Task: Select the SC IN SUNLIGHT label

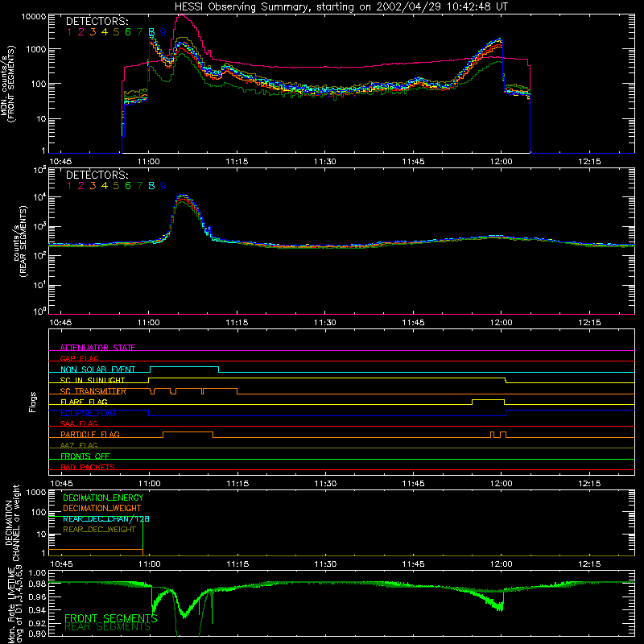Action: click(x=93, y=380)
